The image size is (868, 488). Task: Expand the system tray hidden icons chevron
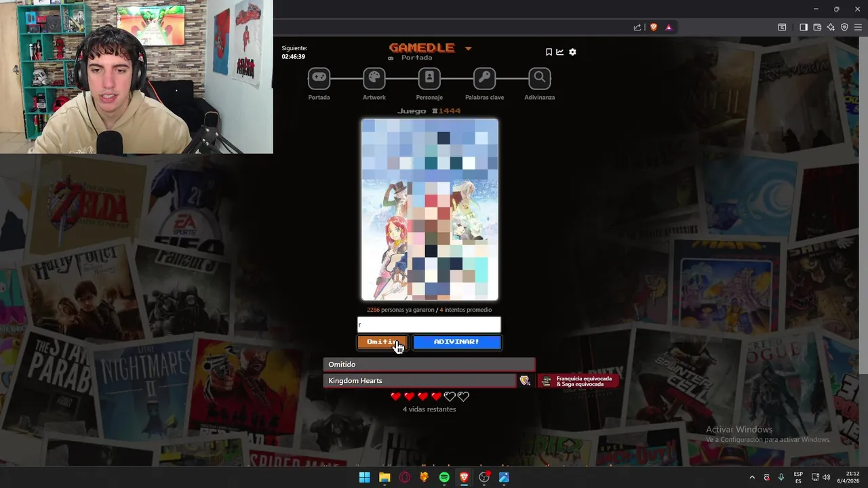(752, 477)
